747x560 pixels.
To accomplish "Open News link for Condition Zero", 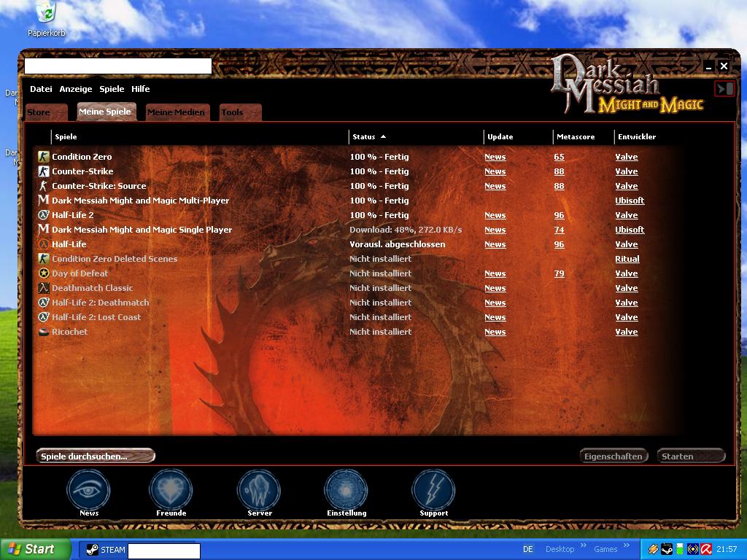I will (495, 157).
